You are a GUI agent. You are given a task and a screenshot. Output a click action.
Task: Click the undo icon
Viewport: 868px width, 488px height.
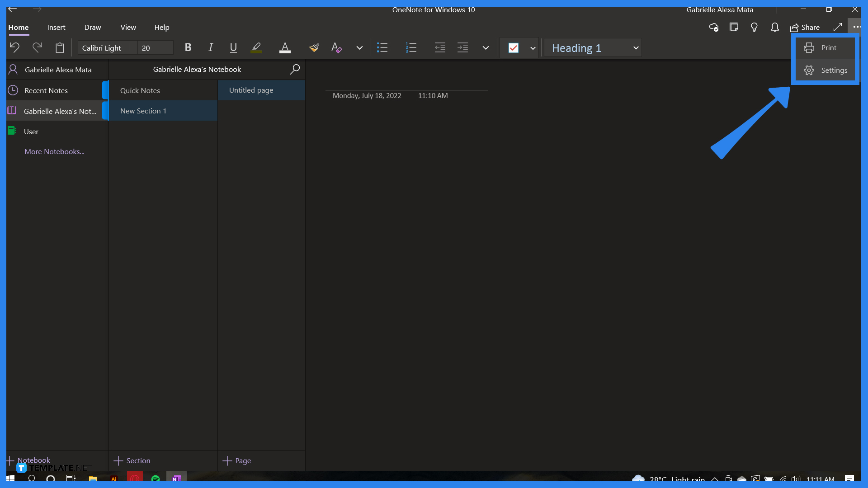14,47
